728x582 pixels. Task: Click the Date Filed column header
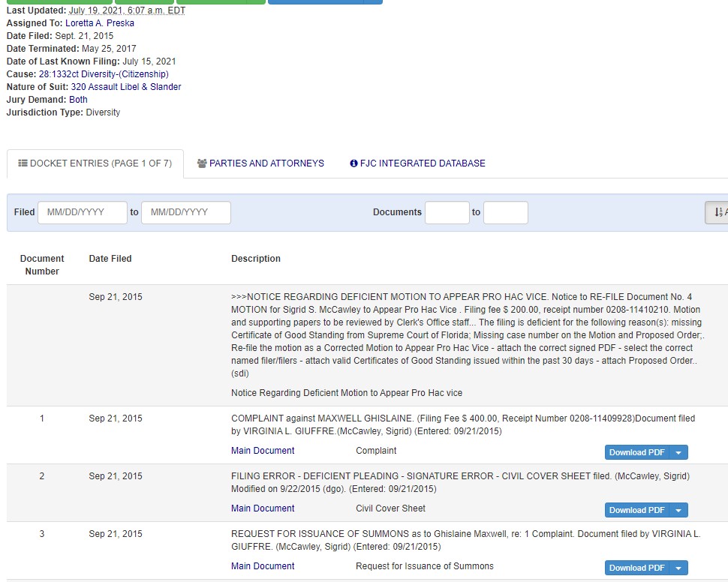click(x=110, y=259)
